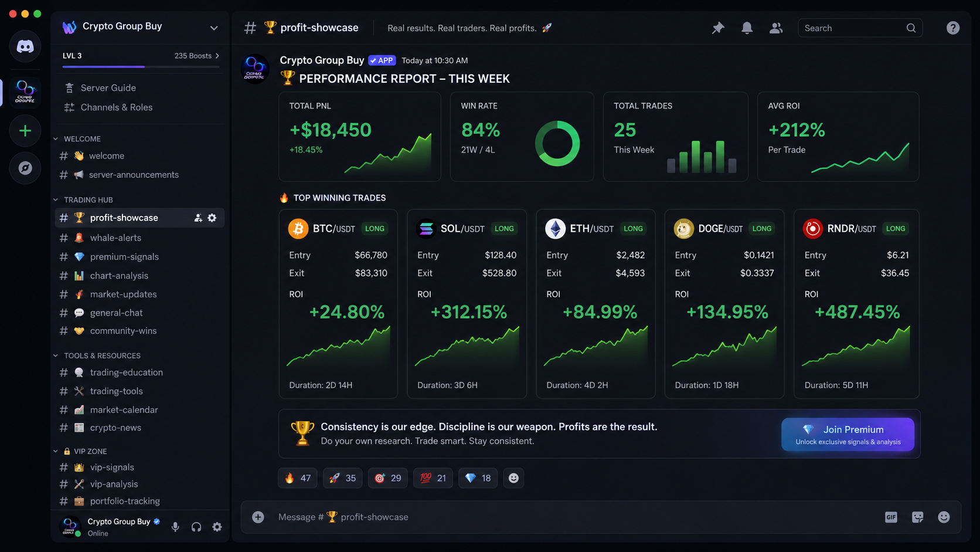Add a reaction with the smiley button
The image size is (980, 552).
[x=513, y=478]
